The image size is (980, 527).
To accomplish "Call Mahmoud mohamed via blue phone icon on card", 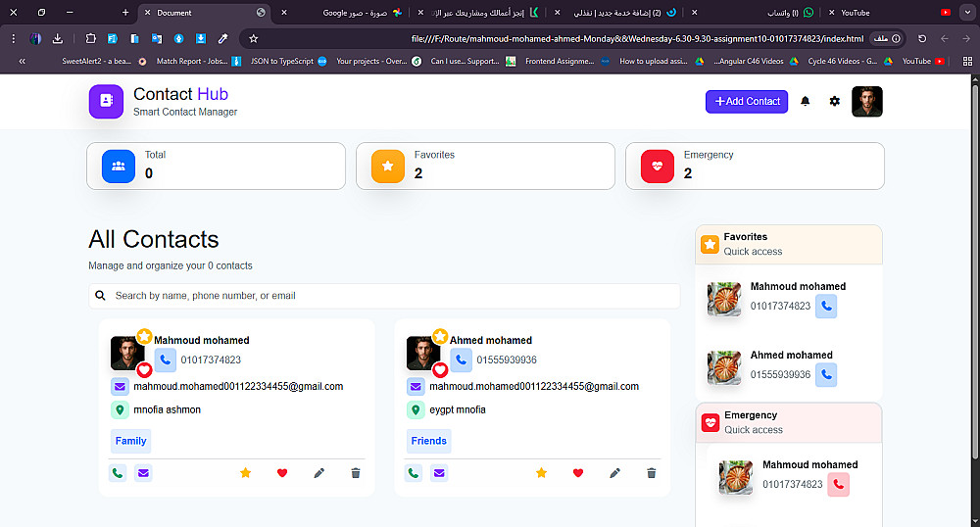I will pos(165,359).
